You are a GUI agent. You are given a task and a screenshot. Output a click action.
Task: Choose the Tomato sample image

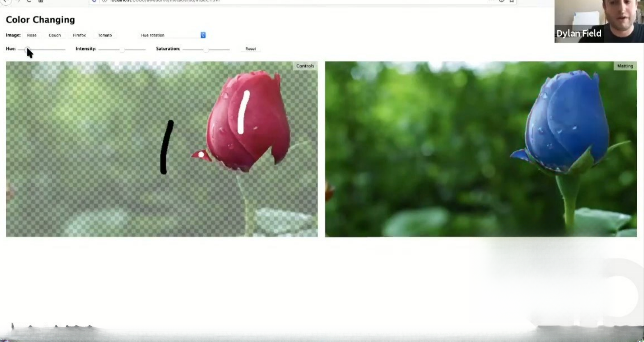coord(105,35)
